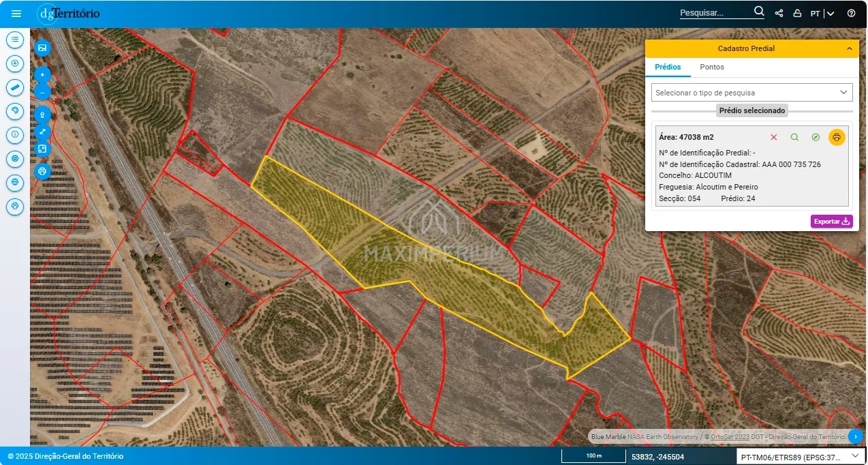Collapse the attribution bar with arrow
868x465 pixels.
click(856, 436)
